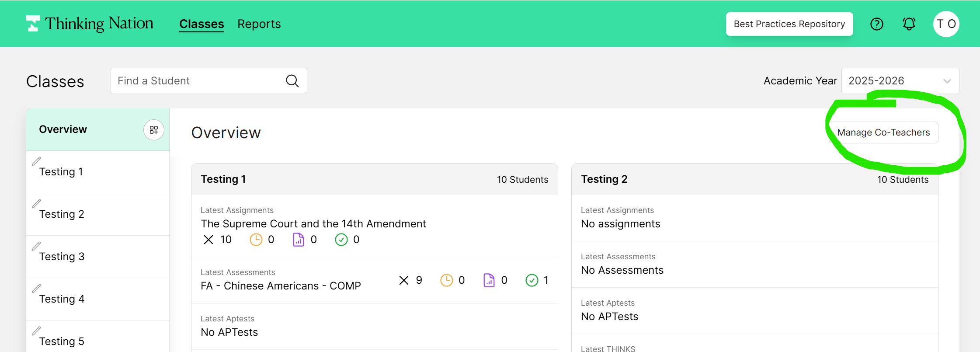980x352 pixels.
Task: Click the add class grid icon beside Overview
Action: 154,130
